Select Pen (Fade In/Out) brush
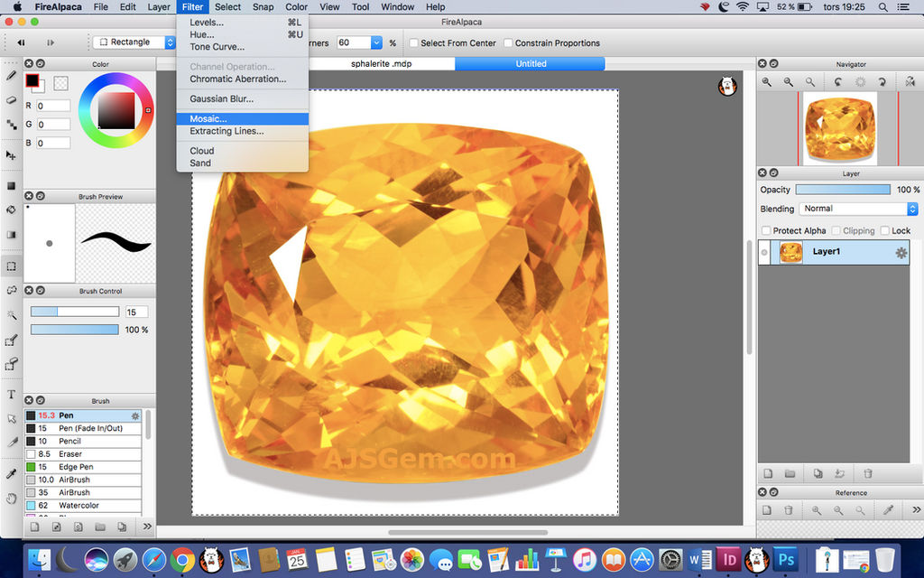 click(83, 428)
